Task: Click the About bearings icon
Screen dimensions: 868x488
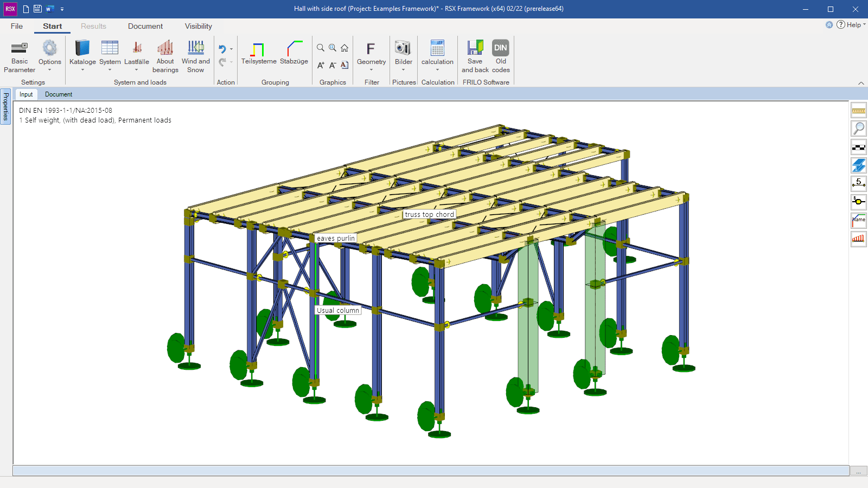Action: (x=165, y=56)
